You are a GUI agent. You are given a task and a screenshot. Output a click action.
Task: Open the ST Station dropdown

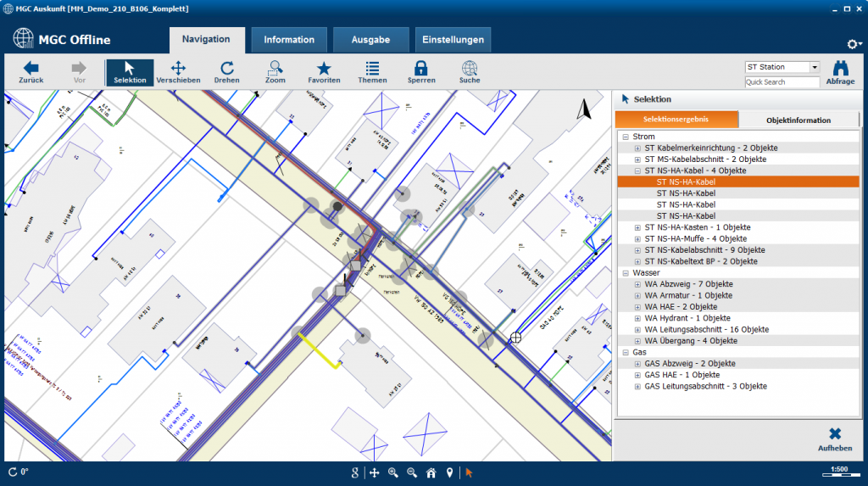(815, 67)
